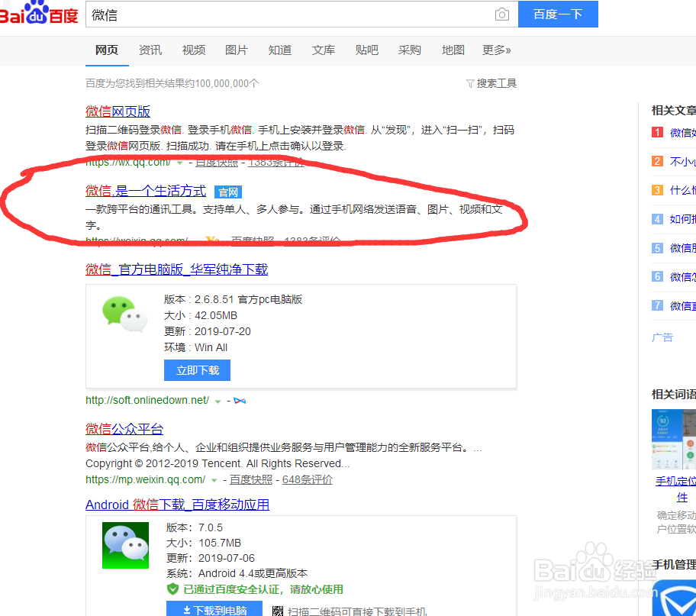Image resolution: width=696 pixels, height=616 pixels.
Task: Switch to the 图片 tab
Action: coord(237,50)
